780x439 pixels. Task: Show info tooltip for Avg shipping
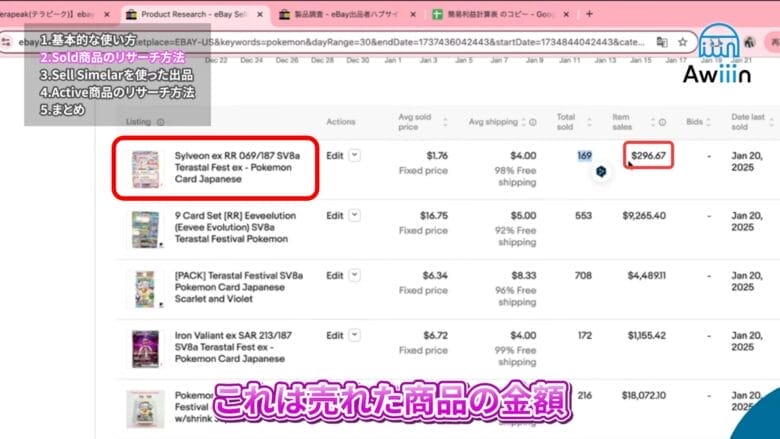(x=533, y=122)
